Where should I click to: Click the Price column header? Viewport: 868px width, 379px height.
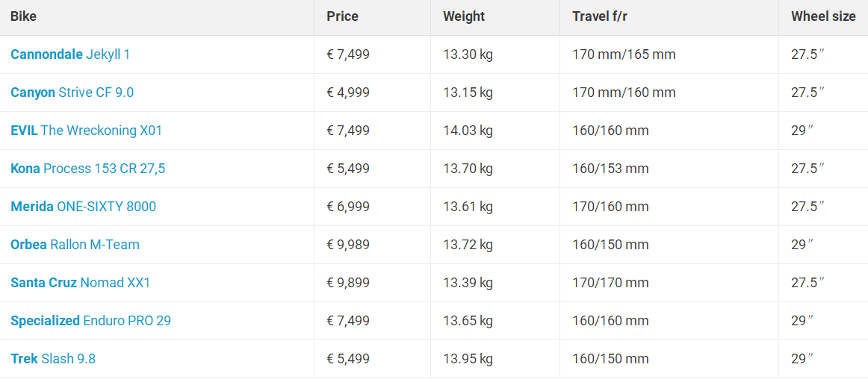(342, 16)
